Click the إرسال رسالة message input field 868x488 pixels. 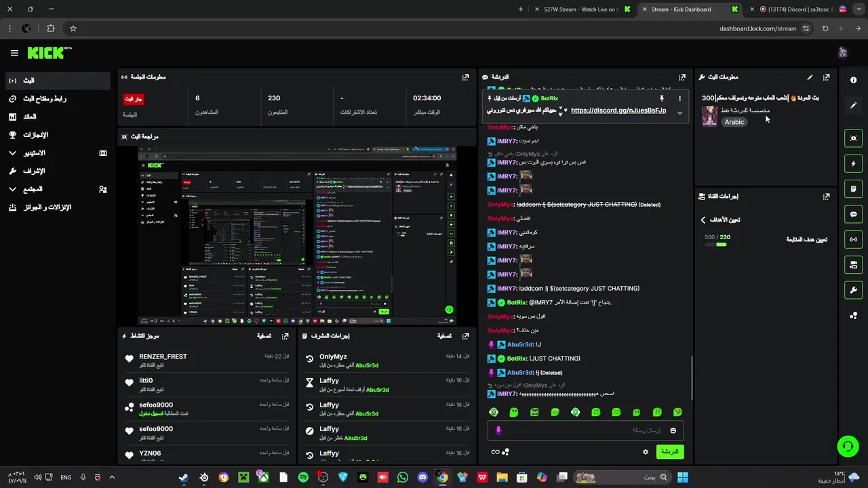pyautogui.click(x=585, y=430)
